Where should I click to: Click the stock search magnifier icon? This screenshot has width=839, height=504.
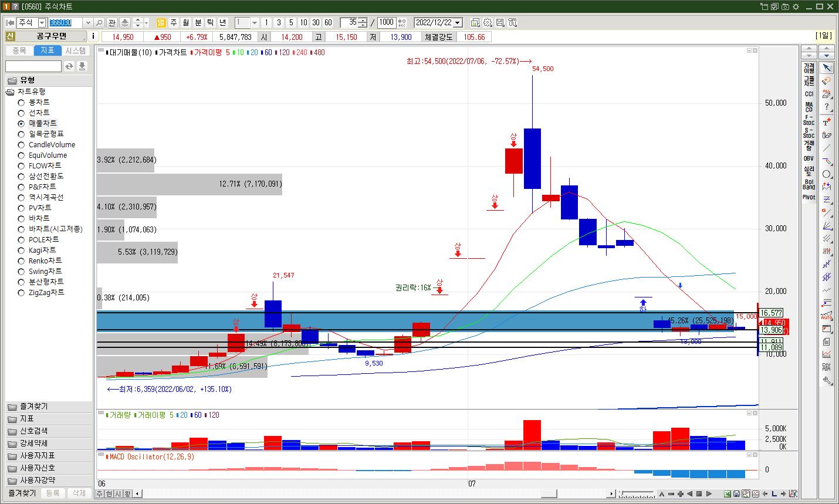tap(99, 23)
